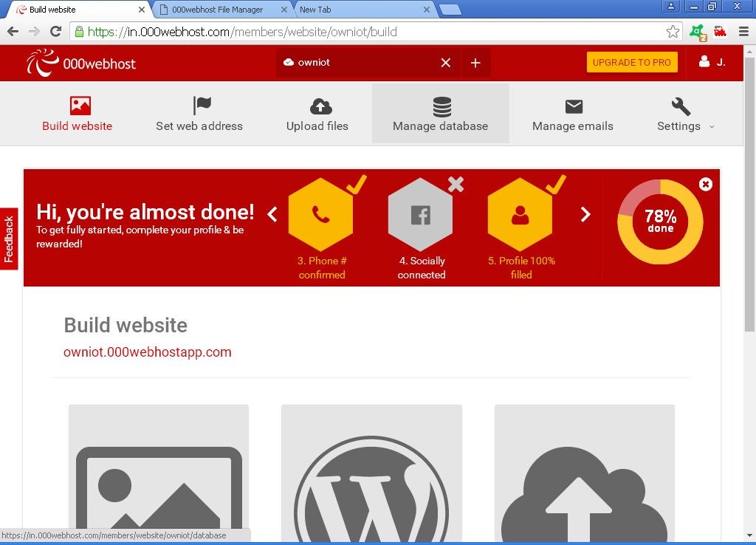
Task: Go back in the carousel with the left arrow
Action: pos(272,214)
